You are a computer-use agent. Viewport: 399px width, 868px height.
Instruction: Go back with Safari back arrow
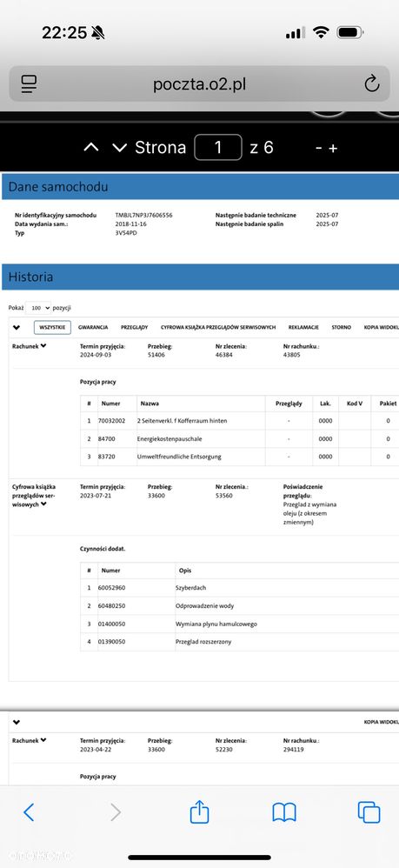point(29,812)
